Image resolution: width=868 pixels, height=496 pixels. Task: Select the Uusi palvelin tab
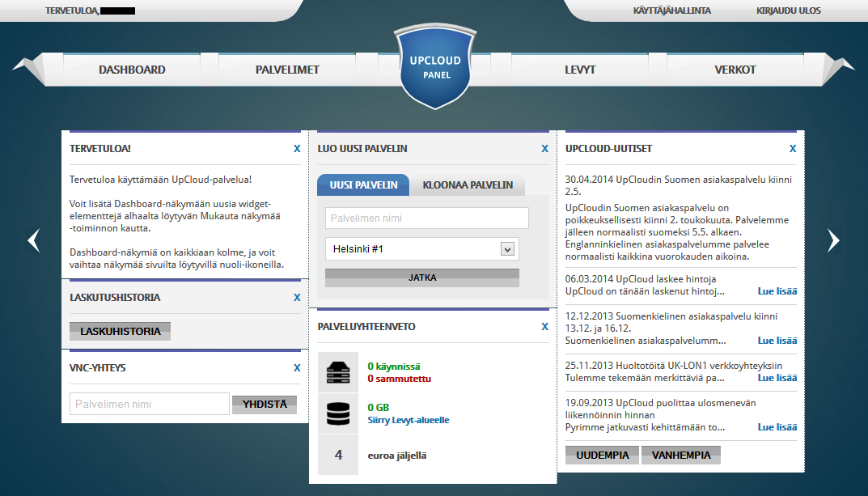[363, 185]
